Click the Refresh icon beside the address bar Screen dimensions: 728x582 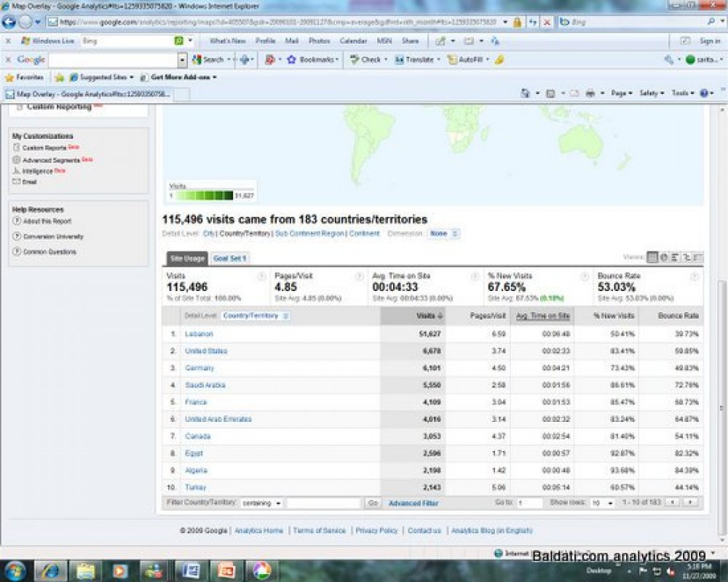[x=533, y=22]
